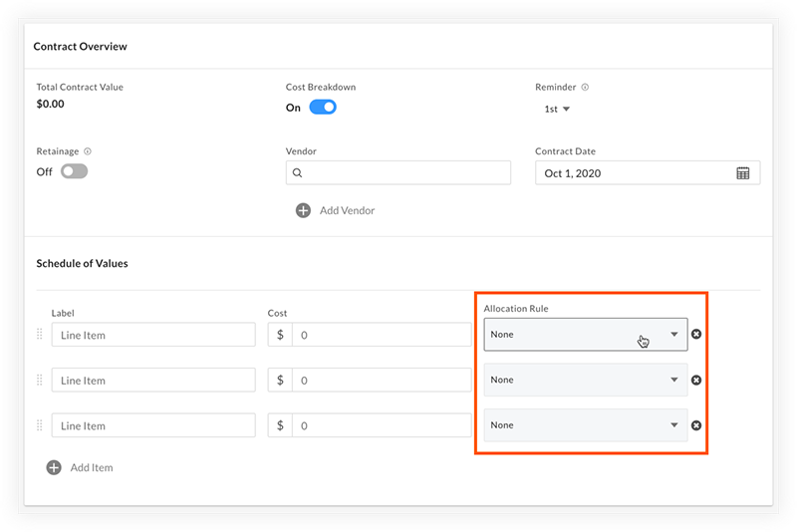Open the Contract Date calendar picker icon
The image size is (797, 532).
pos(742,173)
